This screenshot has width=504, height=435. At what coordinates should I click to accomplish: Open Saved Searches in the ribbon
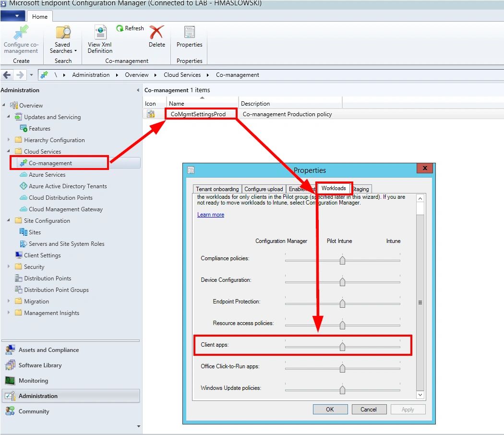(x=63, y=33)
